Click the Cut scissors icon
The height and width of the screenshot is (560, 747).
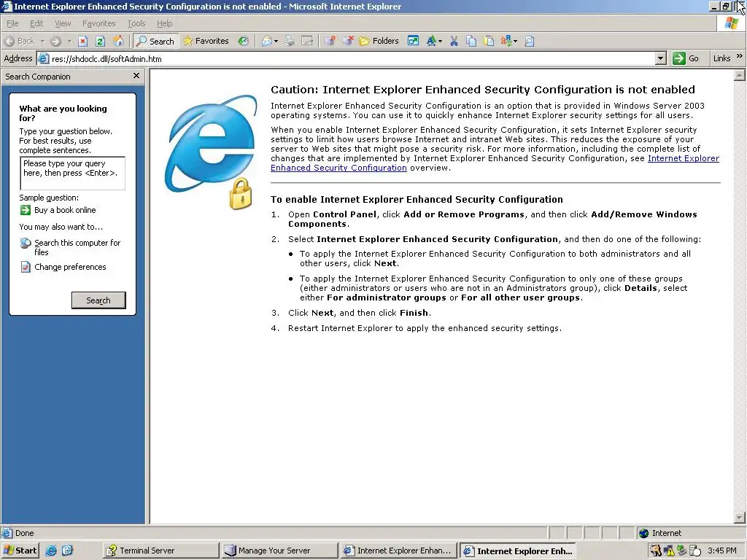454,42
